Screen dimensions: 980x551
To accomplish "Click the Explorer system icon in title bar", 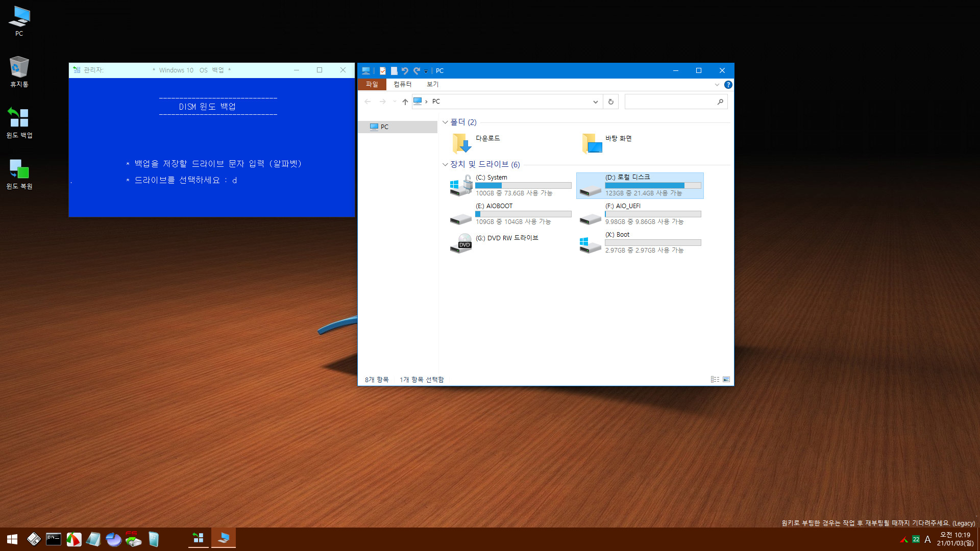I will click(366, 71).
